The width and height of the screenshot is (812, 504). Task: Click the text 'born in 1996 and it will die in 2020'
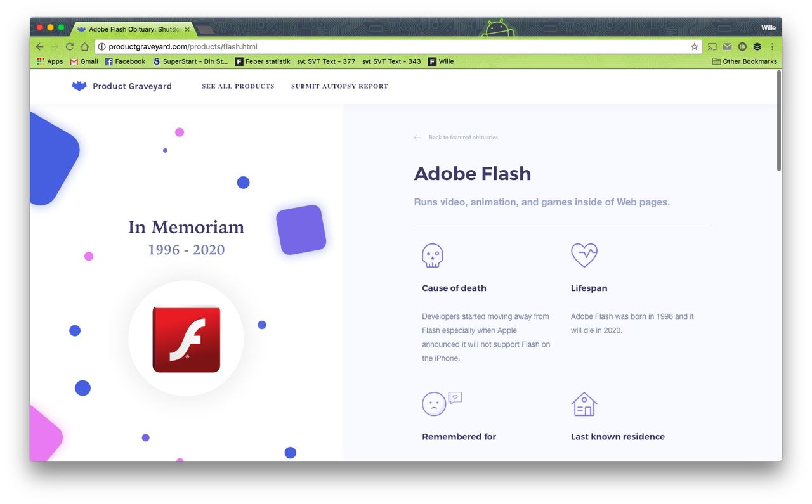(632, 323)
